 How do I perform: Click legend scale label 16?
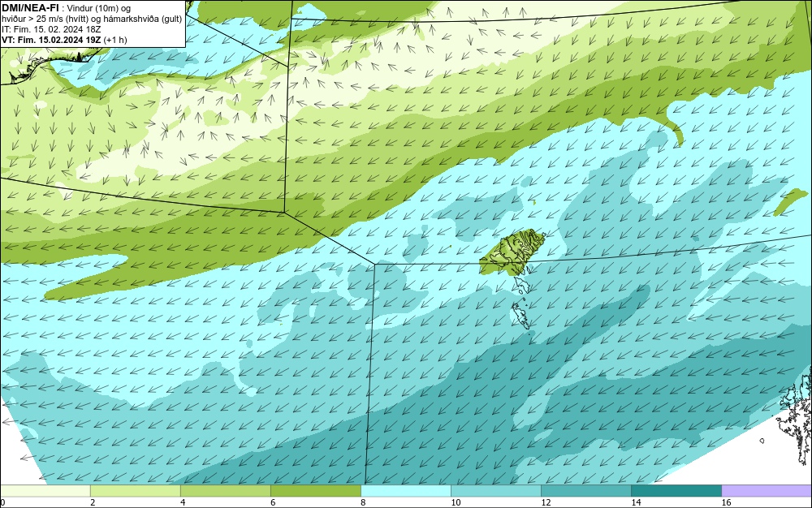pos(726,502)
